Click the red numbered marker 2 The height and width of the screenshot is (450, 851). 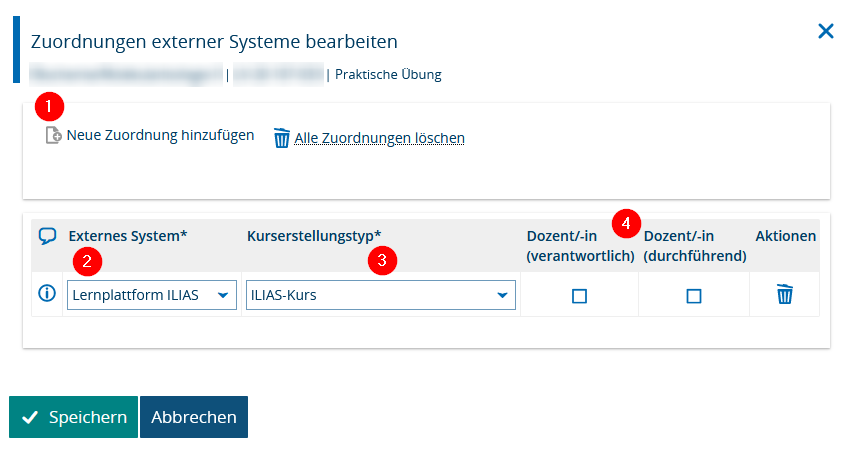(x=87, y=262)
